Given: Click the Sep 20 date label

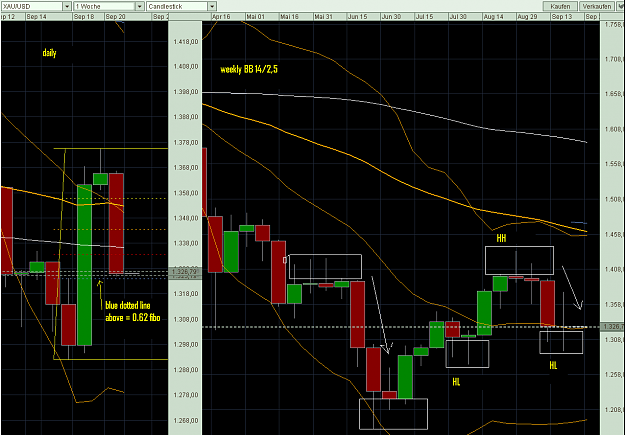Looking at the screenshot, I should click(x=116, y=17).
